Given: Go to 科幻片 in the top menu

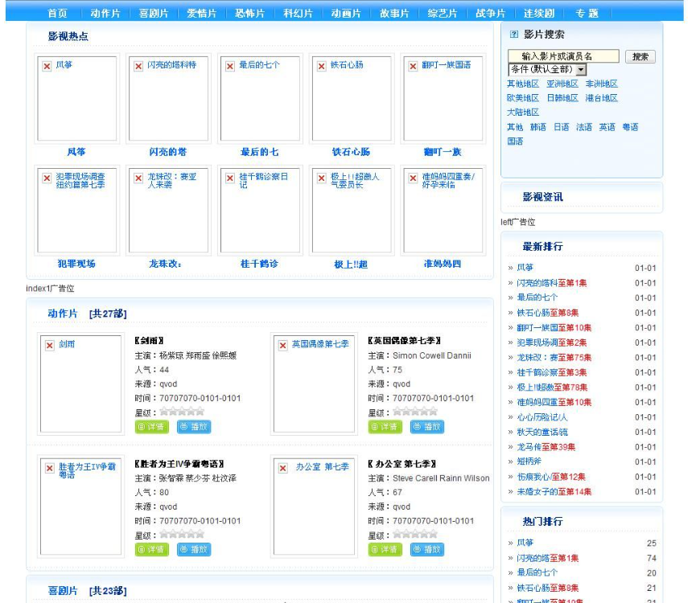Looking at the screenshot, I should tap(299, 14).
